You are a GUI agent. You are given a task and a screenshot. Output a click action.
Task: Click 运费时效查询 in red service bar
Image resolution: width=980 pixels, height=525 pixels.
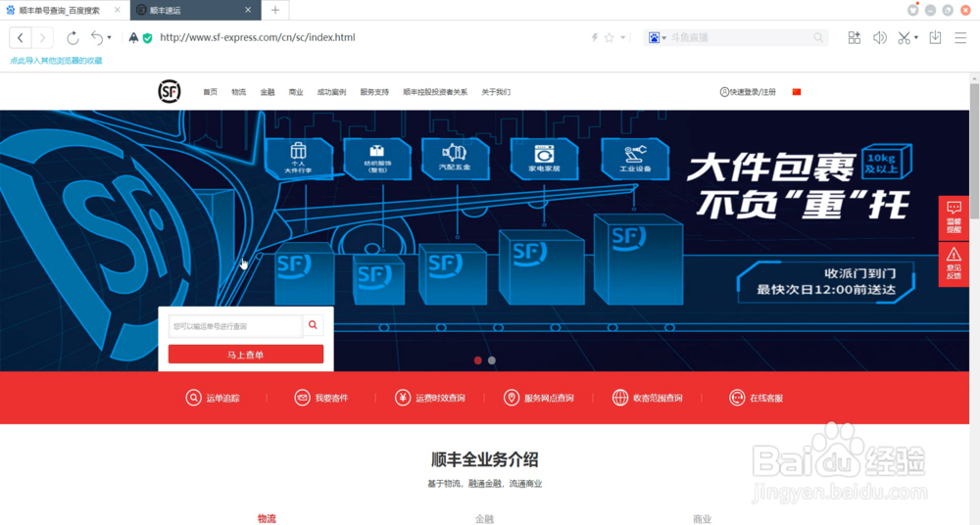[430, 398]
